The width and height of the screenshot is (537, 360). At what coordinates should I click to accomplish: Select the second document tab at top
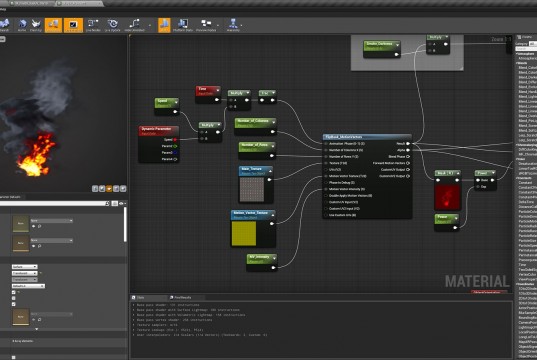[x=79, y=3]
